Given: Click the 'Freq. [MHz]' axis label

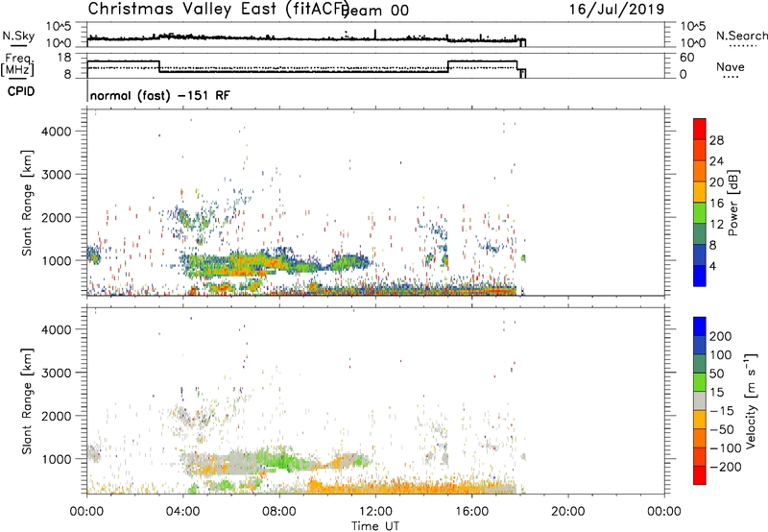Looking at the screenshot, I should 17,64.
